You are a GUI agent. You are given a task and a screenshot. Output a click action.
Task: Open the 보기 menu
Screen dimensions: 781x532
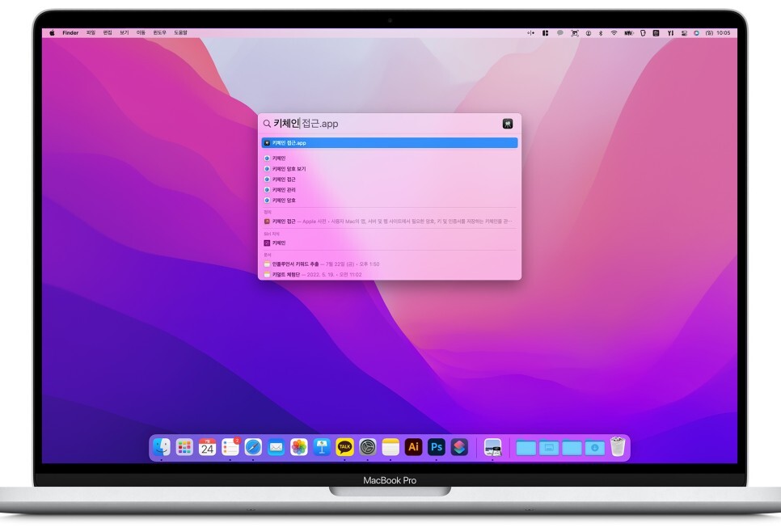pyautogui.click(x=124, y=33)
